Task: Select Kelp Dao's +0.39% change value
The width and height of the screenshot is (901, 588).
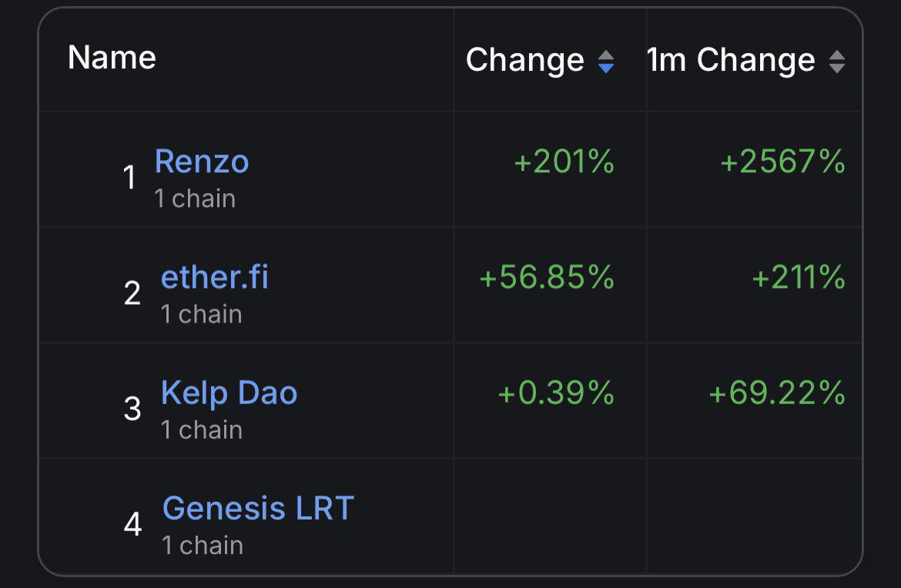Action: (556, 393)
